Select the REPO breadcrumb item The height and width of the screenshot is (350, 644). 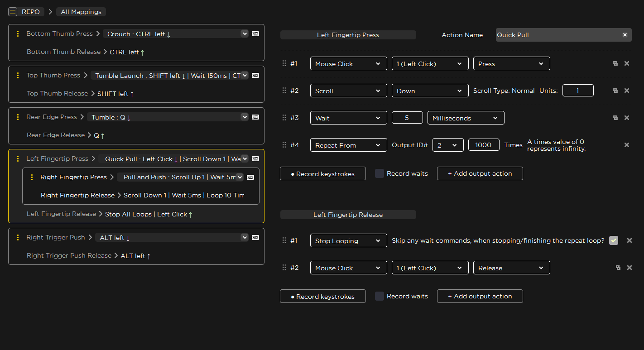[31, 12]
